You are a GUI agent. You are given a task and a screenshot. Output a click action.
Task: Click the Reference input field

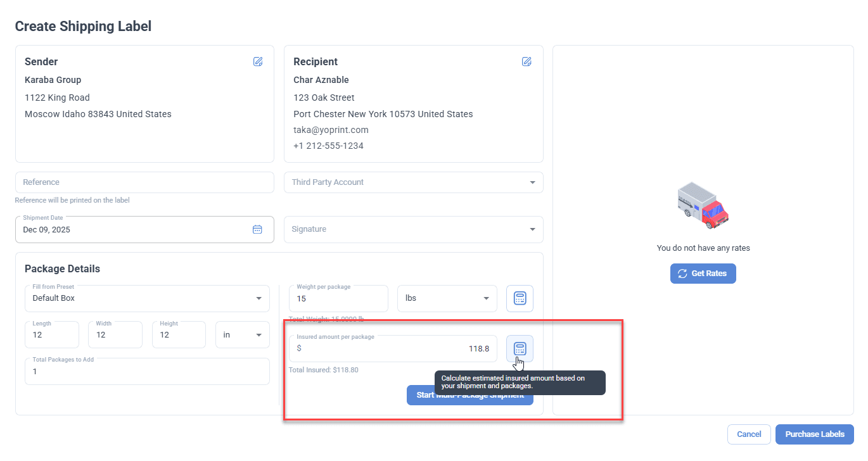pos(144,182)
